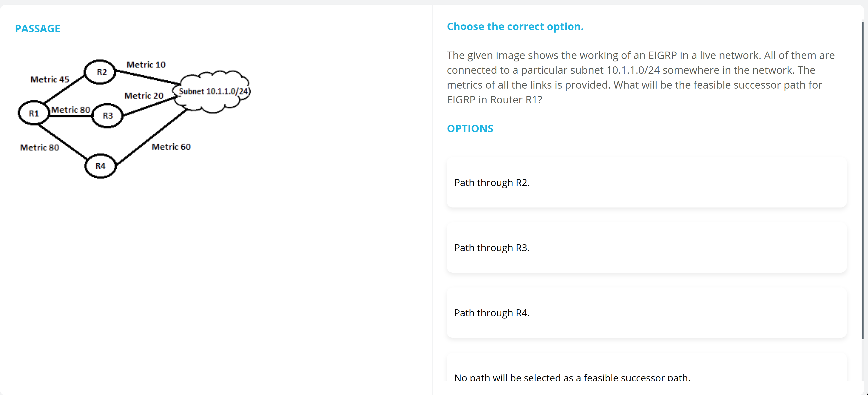The width and height of the screenshot is (868, 395).
Task: Click the 'Metric 45' link label
Action: 50,79
